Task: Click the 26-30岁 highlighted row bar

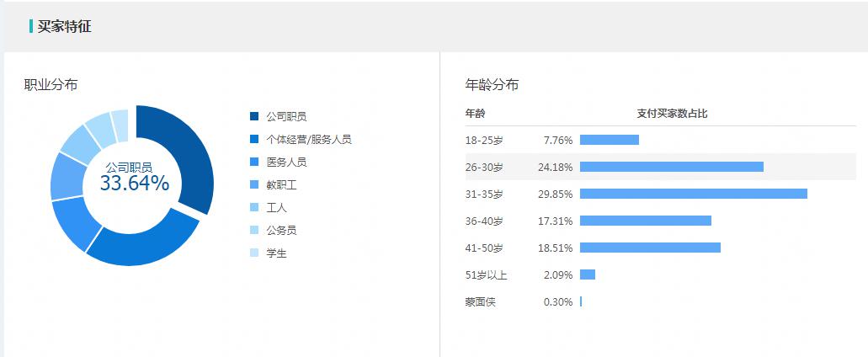Action: tap(671, 167)
